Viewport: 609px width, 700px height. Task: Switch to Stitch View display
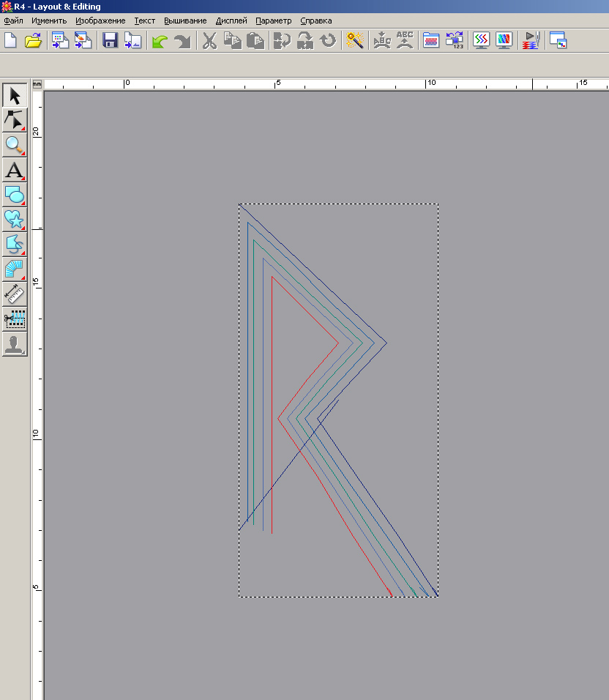pos(481,40)
